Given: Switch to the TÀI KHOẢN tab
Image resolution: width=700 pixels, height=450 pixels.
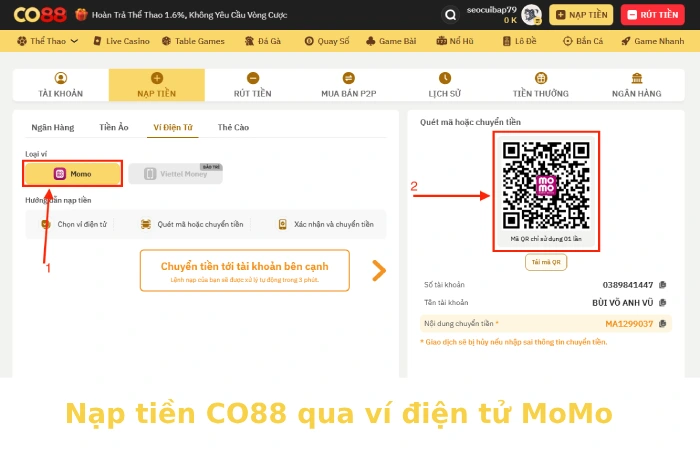Looking at the screenshot, I should click(61, 85).
